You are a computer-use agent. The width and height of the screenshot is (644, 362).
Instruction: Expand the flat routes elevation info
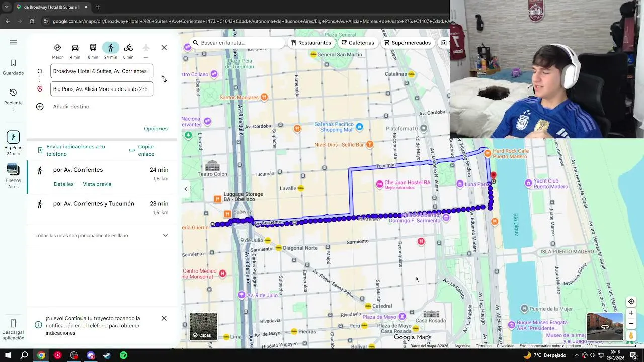pyautogui.click(x=165, y=235)
